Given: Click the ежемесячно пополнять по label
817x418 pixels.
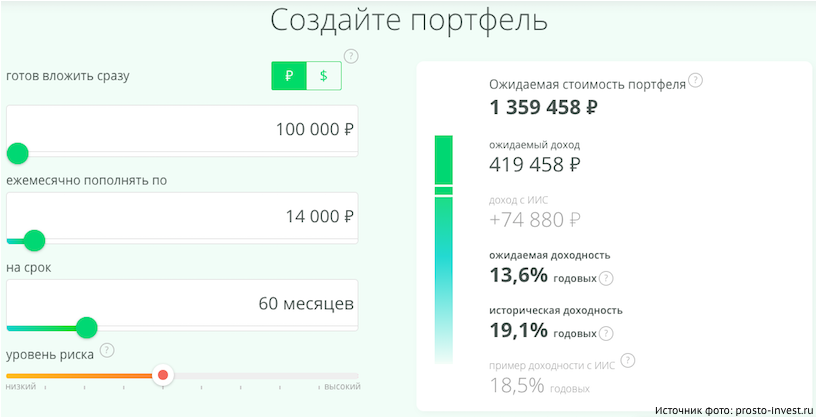Looking at the screenshot, I should point(86,181).
